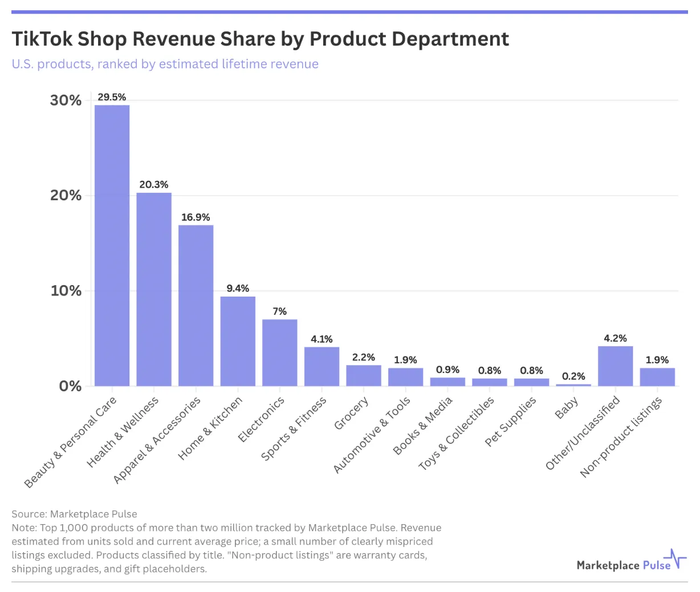Click the Pet Supplies axis label
The height and width of the screenshot is (592, 700).
click(511, 421)
